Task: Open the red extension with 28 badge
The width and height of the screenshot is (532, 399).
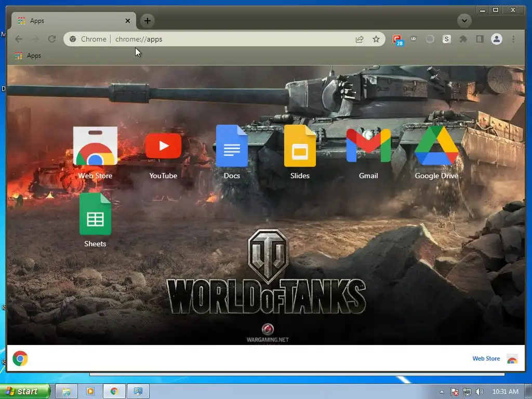Action: 397,39
